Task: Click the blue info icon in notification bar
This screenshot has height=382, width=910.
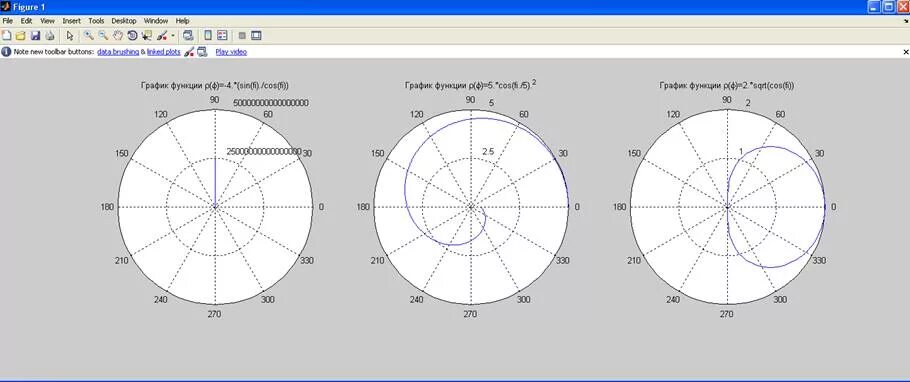Action: click(x=6, y=52)
